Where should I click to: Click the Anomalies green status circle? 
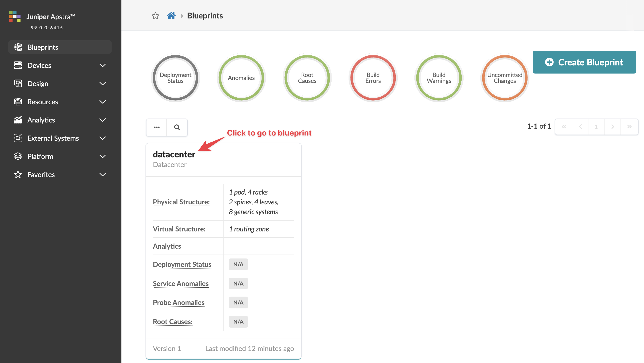pos(241,78)
